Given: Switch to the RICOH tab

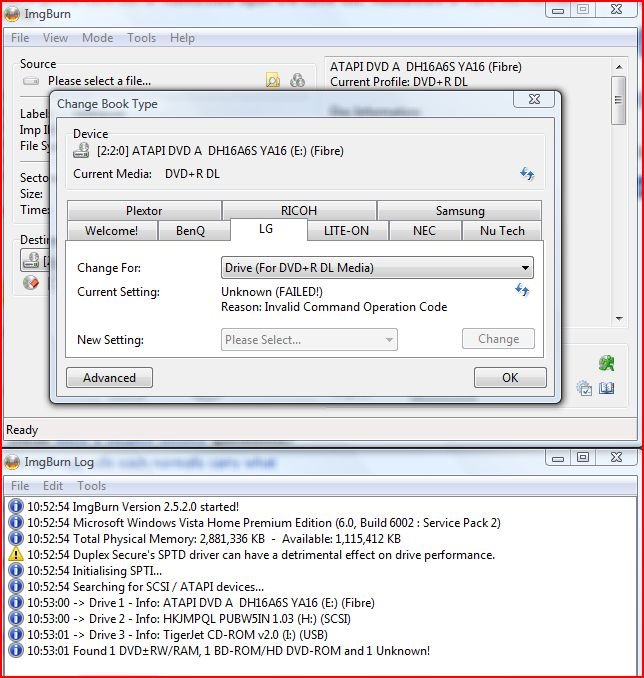Looking at the screenshot, I should (299, 211).
